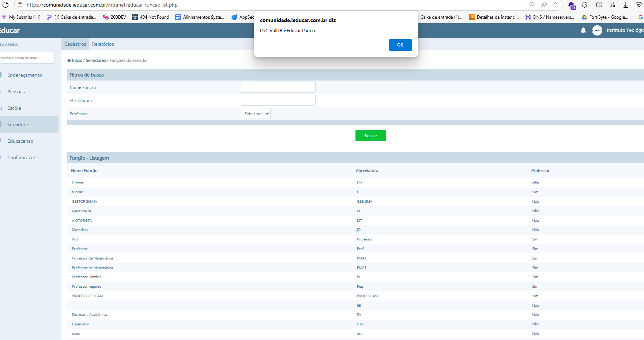Open the Professor História row
This screenshot has width=644, height=340.
click(87, 277)
